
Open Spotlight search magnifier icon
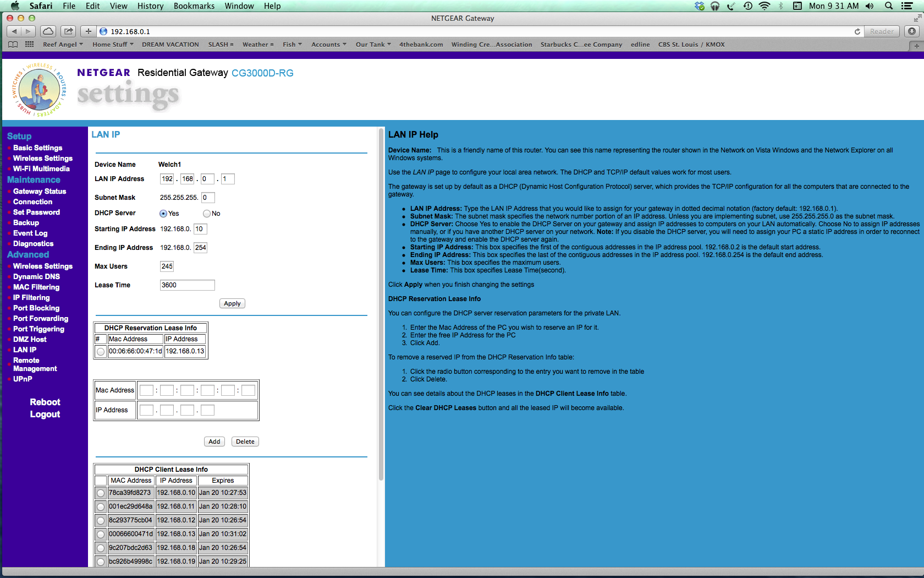pyautogui.click(x=888, y=6)
